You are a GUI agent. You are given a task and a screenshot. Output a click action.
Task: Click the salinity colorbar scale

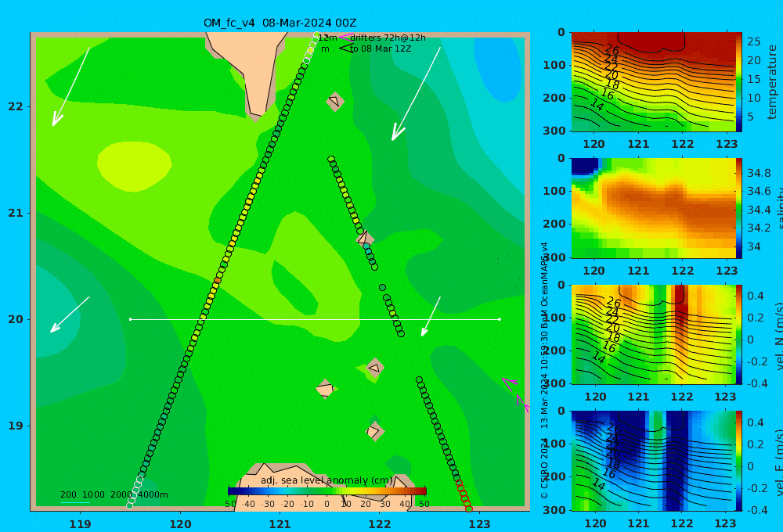tap(739, 208)
